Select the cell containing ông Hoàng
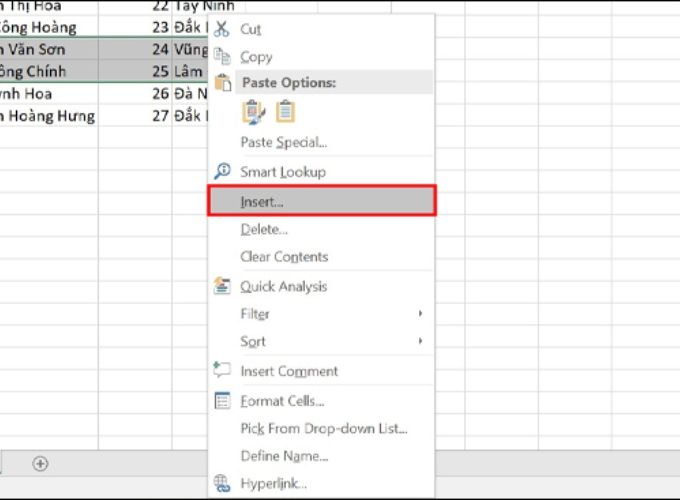The width and height of the screenshot is (680, 500). (x=49, y=27)
